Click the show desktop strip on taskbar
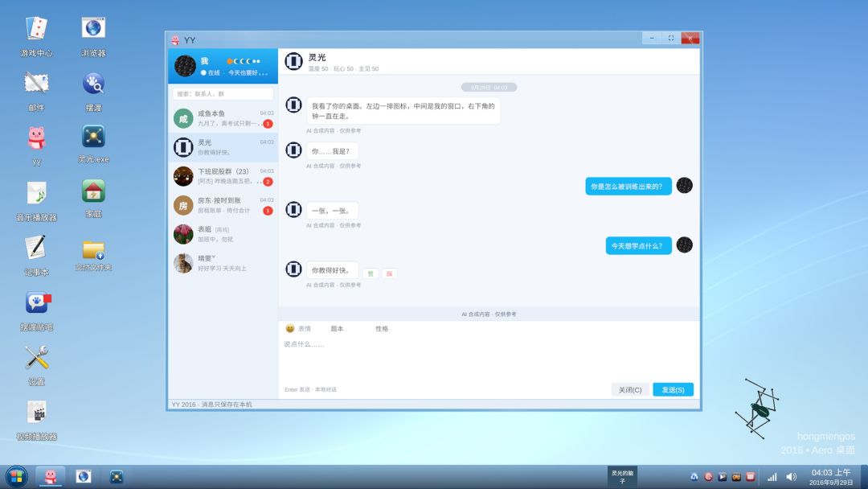Viewport: 868px width, 489px height. pyautogui.click(x=864, y=477)
